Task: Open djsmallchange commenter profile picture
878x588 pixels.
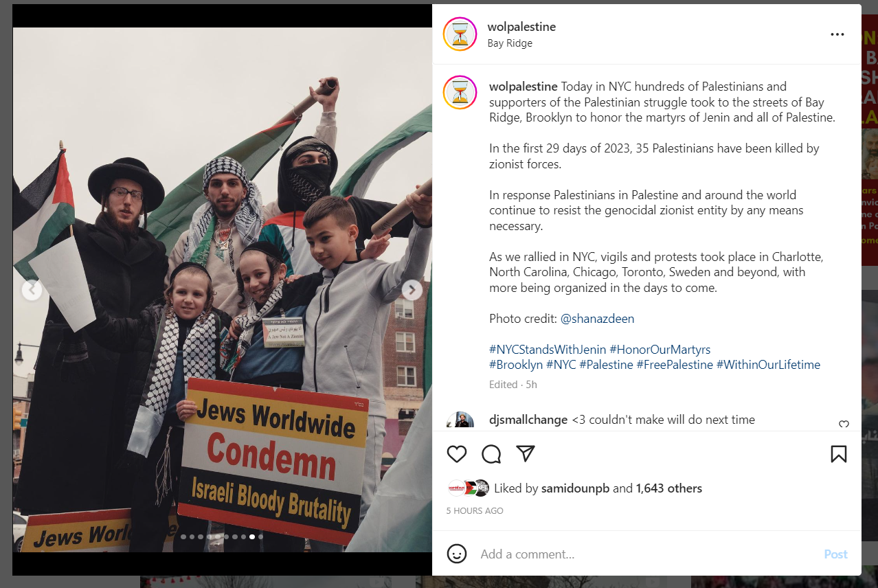Action: tap(460, 420)
